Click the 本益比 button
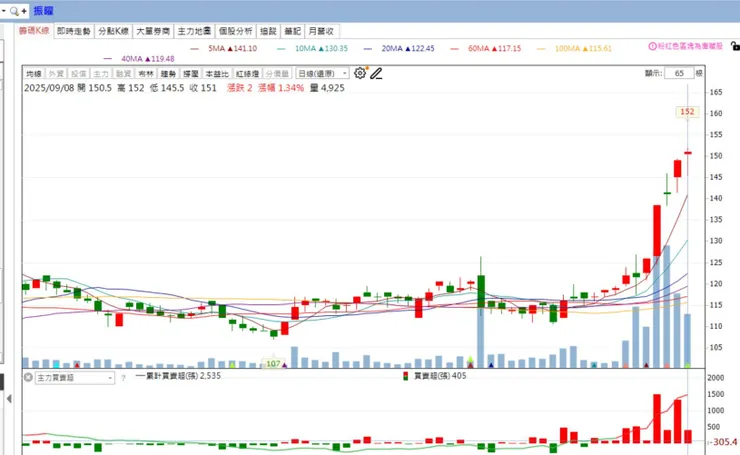 [217, 74]
